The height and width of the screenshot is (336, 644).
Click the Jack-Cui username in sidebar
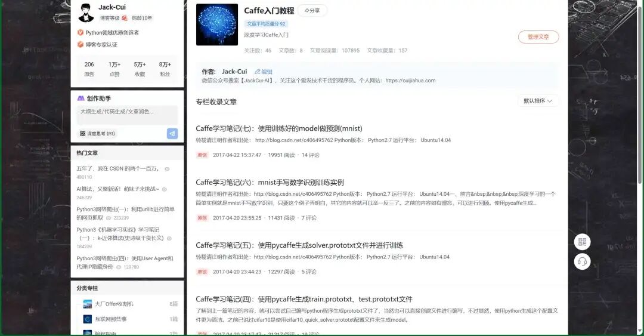click(x=112, y=7)
